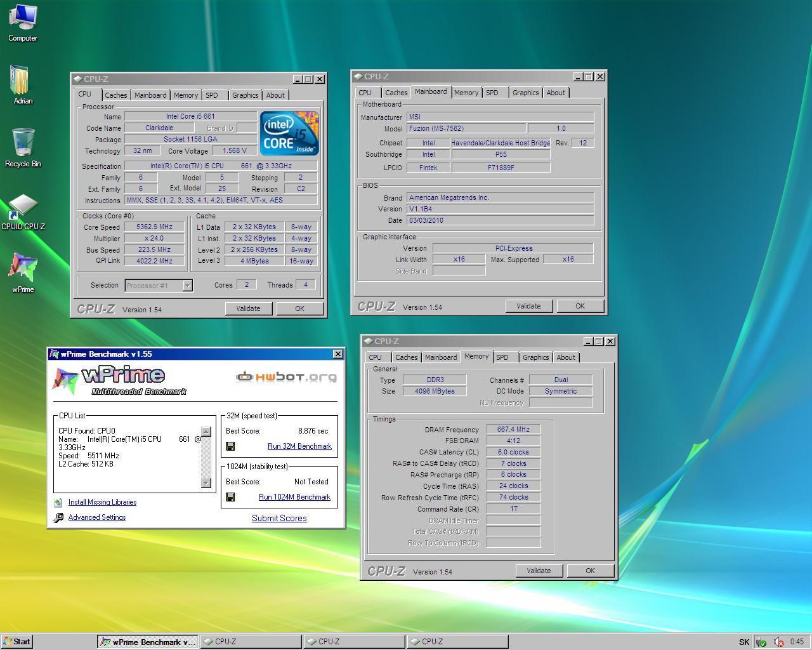The height and width of the screenshot is (650, 812).
Task: Open About tab in the CPU window
Action: (275, 95)
